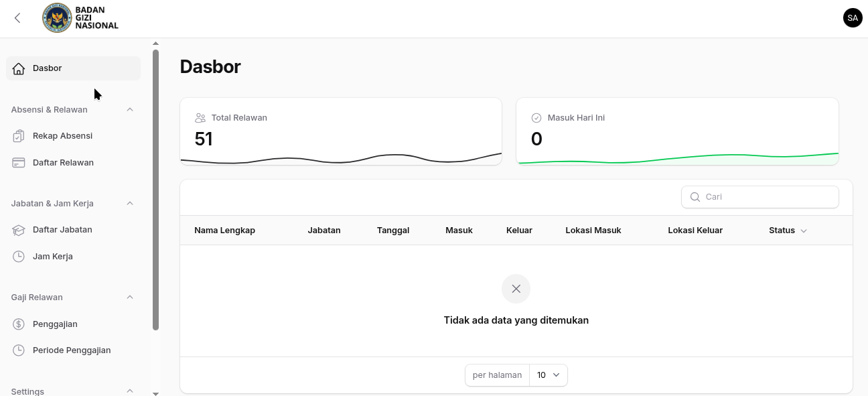The width and height of the screenshot is (868, 396).
Task: Click the Gaji Relawan section label
Action: click(x=37, y=297)
